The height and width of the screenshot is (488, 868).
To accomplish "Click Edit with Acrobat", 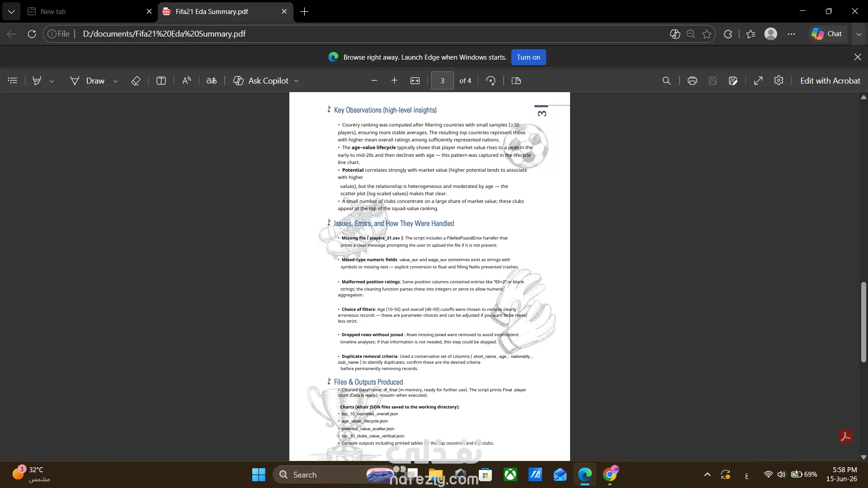I will coord(830,80).
